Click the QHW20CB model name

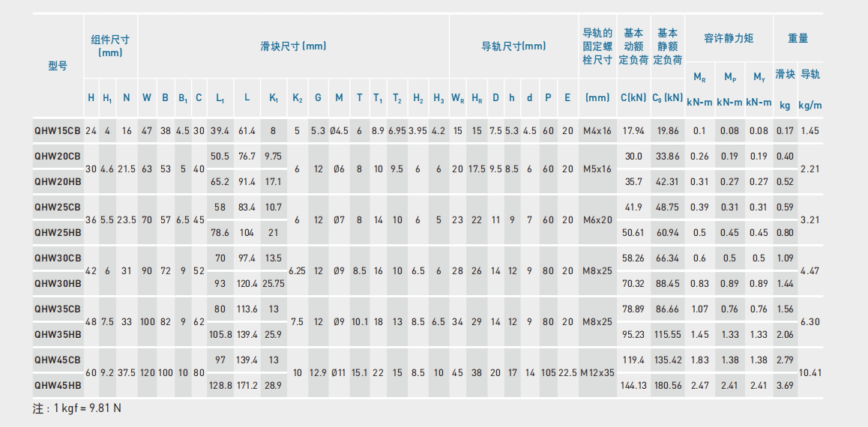(58, 156)
